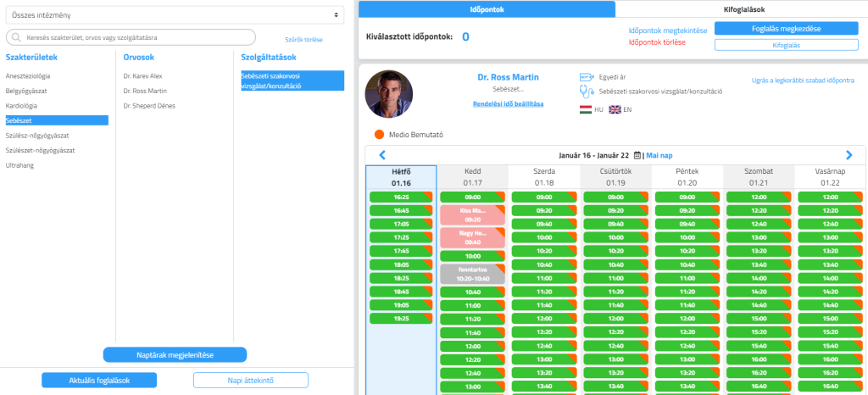Click the Dr. Ross Martin name heading
Viewport: 868px width, 395px height.
(509, 77)
